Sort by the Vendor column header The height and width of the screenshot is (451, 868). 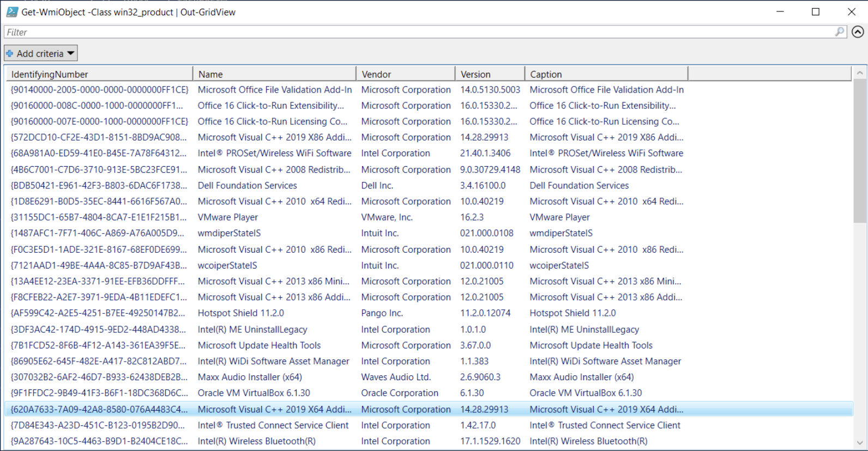405,74
